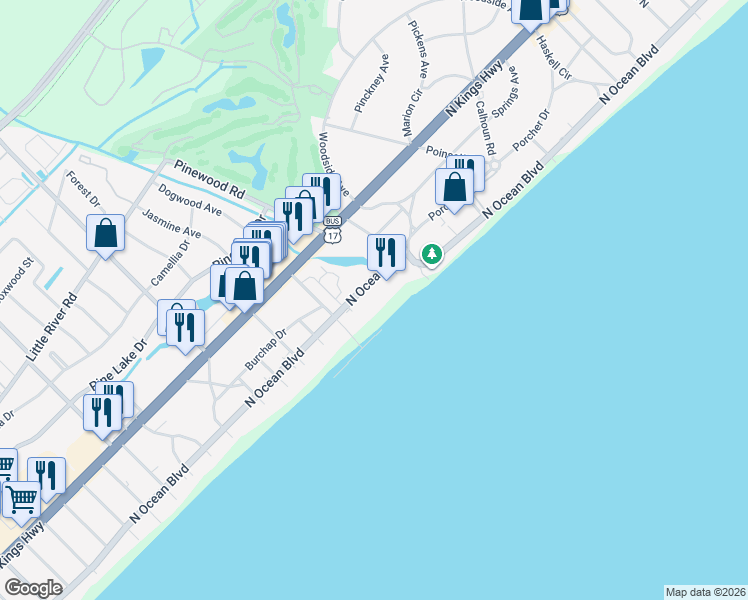This screenshot has width=748, height=600.
Task: Click the shopping bag marker near Porcher Dr
Action: coord(455,190)
